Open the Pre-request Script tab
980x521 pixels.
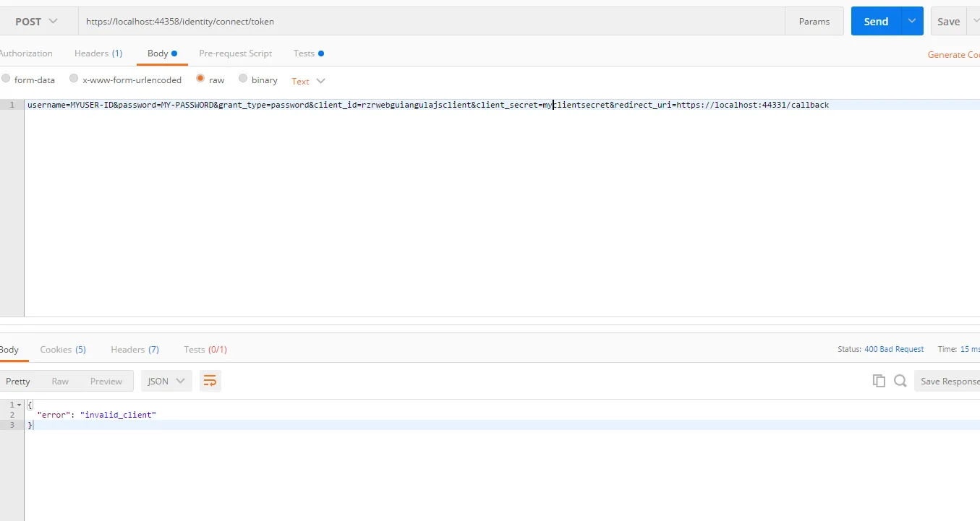(x=236, y=53)
